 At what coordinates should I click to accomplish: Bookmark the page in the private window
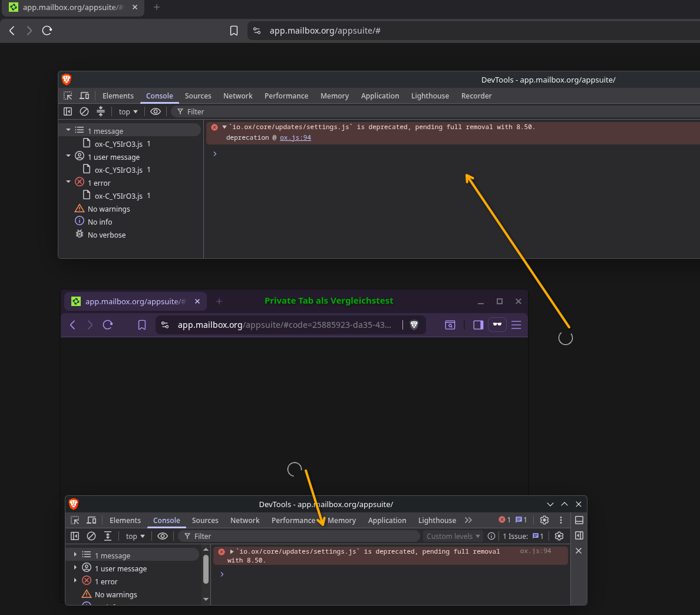[x=141, y=325]
